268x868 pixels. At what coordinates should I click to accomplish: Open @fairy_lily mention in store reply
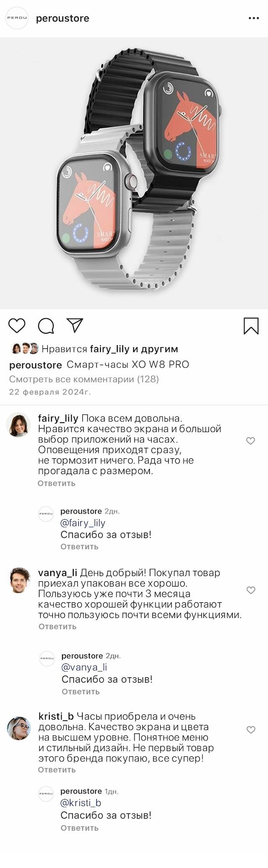(83, 523)
